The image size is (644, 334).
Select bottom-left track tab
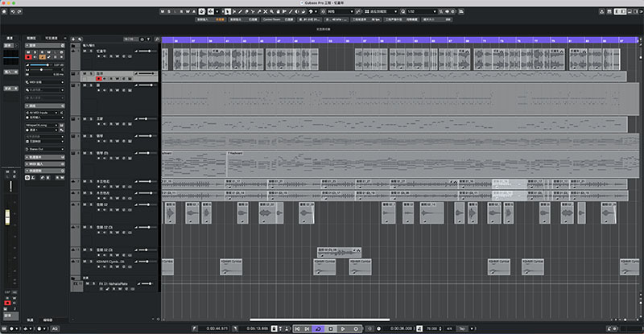(31, 320)
